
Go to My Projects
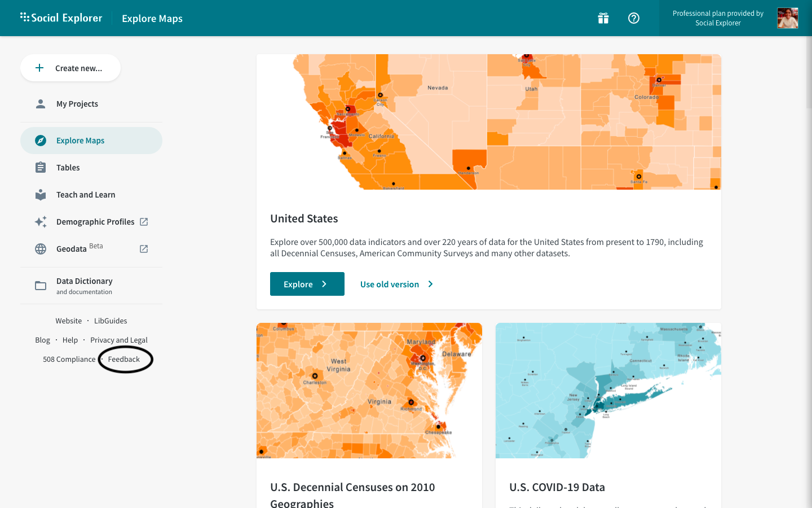pyautogui.click(x=91, y=104)
